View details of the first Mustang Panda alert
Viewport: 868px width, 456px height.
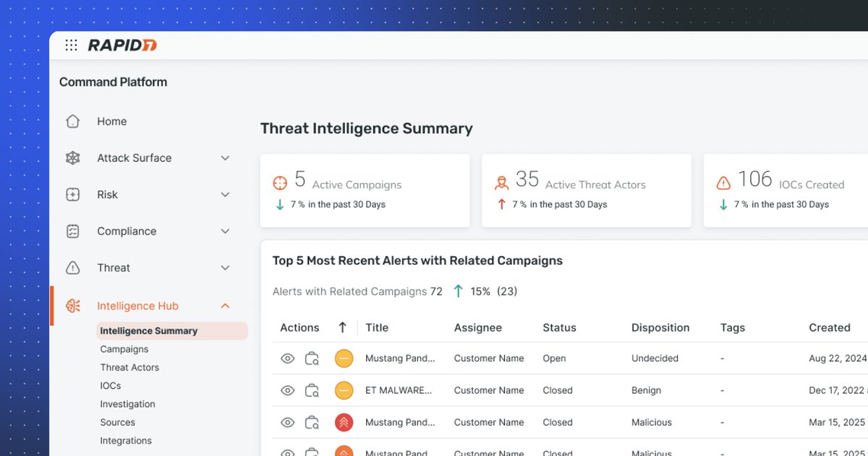click(287, 358)
